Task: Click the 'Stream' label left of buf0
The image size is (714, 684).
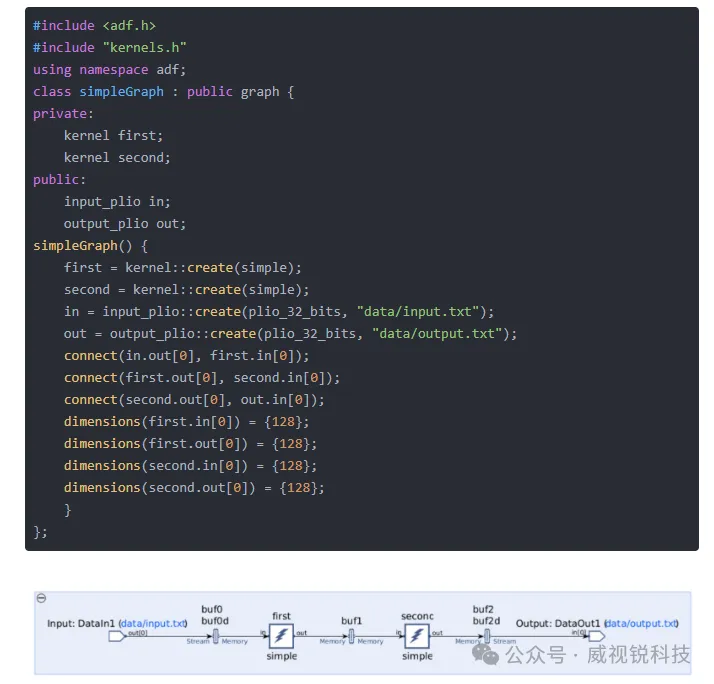Action: pos(198,641)
